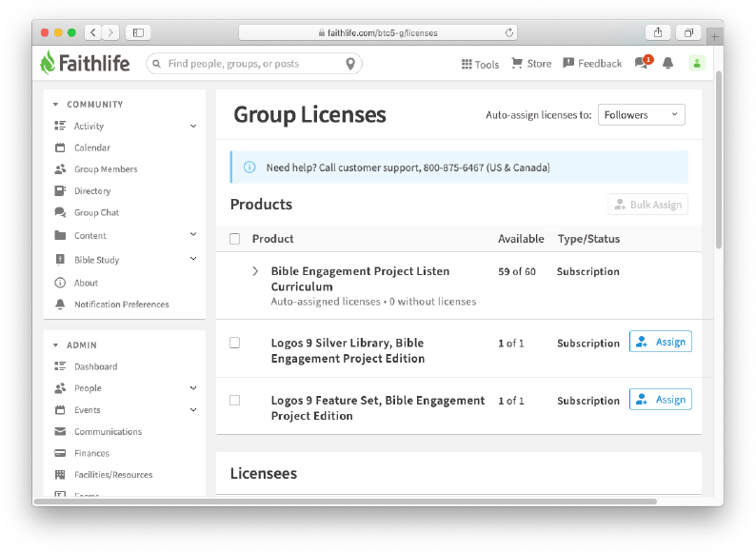This screenshot has width=756, height=552.
Task: Click the '59 of 60' availability value
Action: [x=517, y=271]
